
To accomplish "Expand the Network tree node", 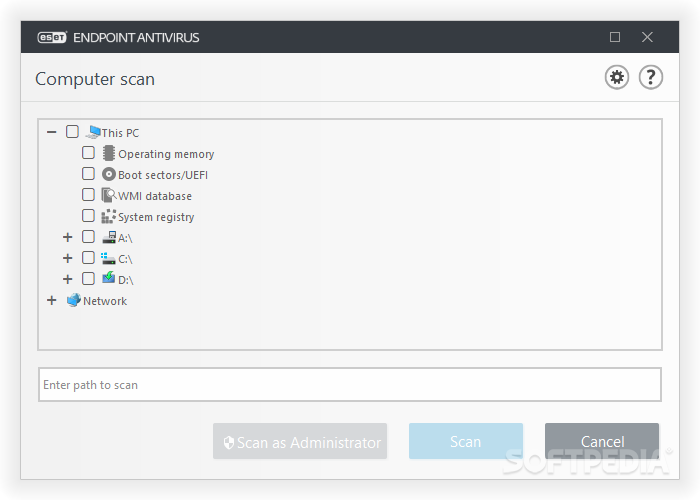I will [x=52, y=300].
